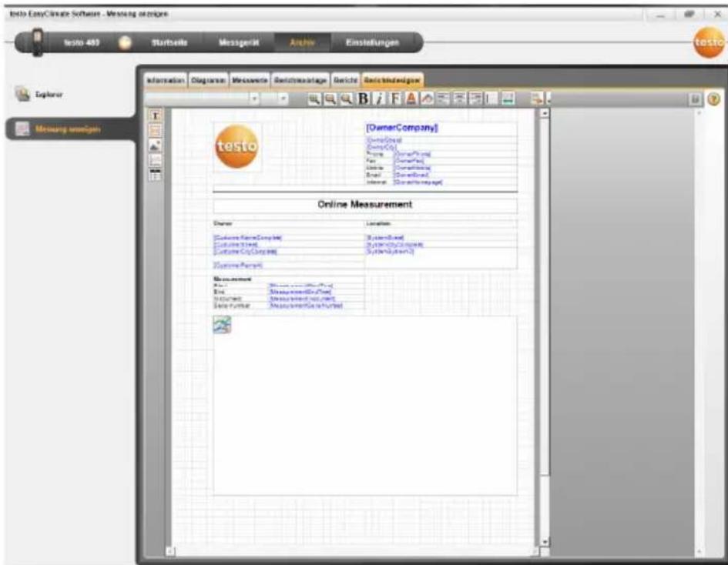The width and height of the screenshot is (728, 565).
Task: Switch to the Diagramm tab
Action: point(208,80)
